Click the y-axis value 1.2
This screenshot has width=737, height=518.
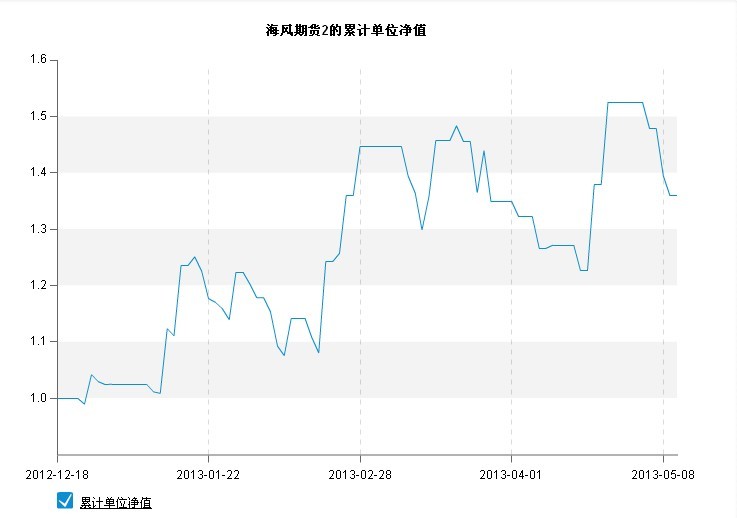coord(39,285)
